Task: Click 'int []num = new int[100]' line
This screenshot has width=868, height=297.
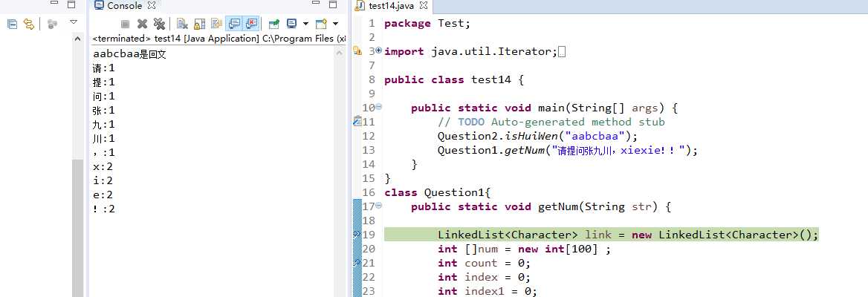Action: point(524,249)
